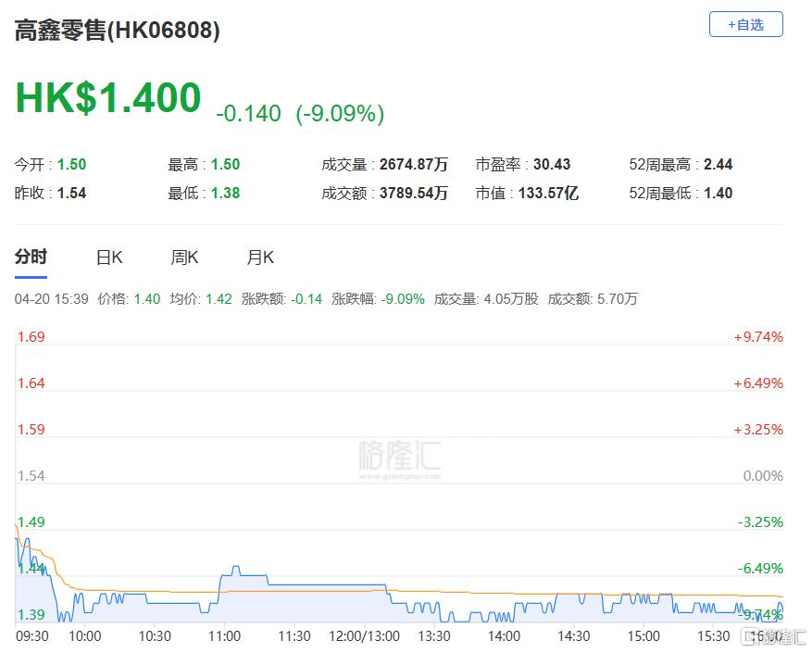Switch to the 月K monthly chart tab
Image resolution: width=812 pixels, height=653 pixels.
tap(260, 257)
